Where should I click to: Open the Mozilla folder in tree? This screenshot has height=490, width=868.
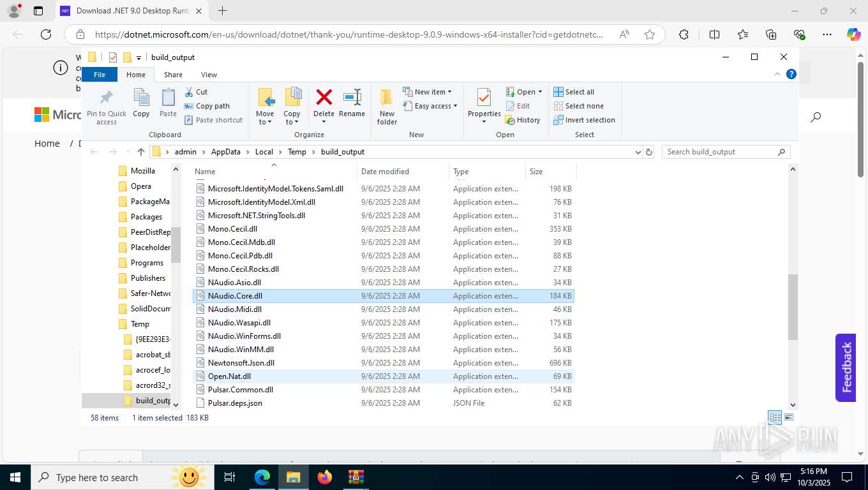143,171
